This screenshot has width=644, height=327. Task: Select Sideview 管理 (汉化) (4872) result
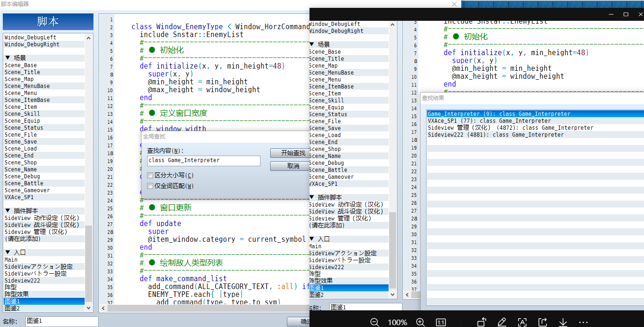point(535,128)
